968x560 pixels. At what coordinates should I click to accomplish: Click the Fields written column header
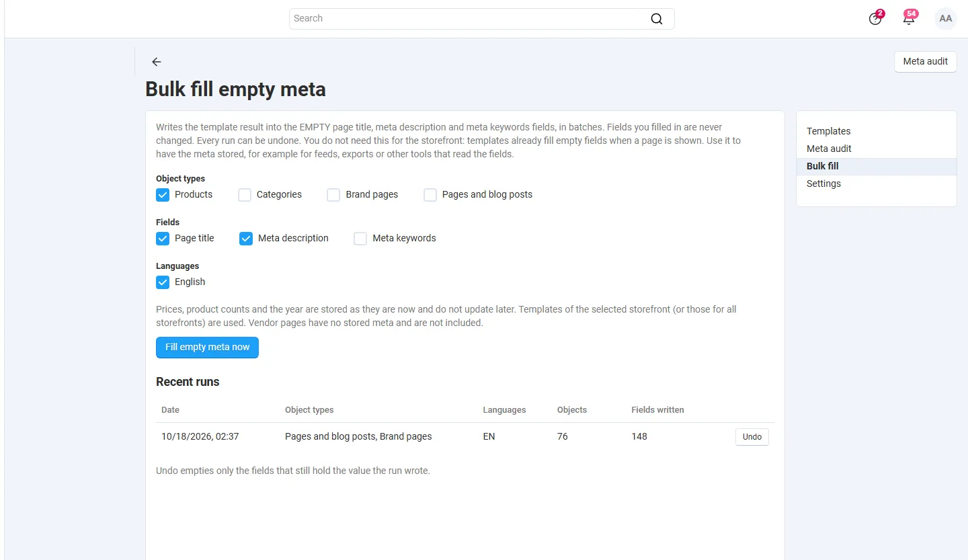(657, 409)
